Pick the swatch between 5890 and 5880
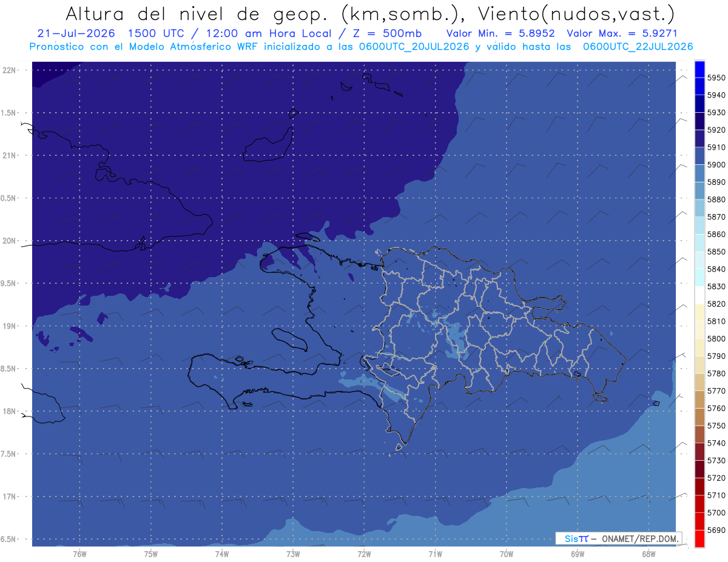 (x=699, y=191)
